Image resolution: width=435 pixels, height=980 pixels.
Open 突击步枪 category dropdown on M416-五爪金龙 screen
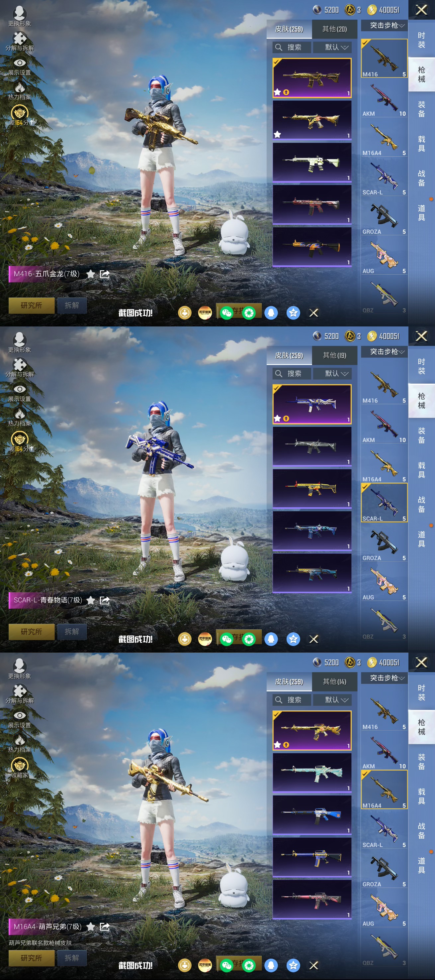[x=384, y=26]
